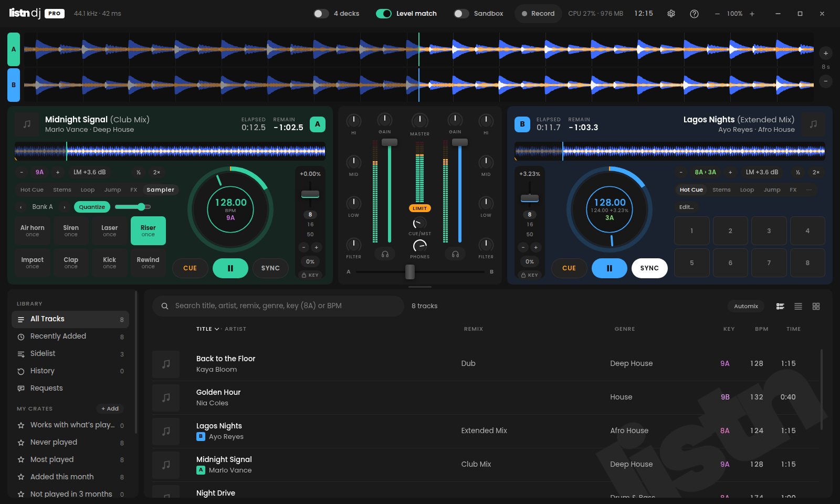The width and height of the screenshot is (840, 504).
Task: Open Stems tab on deck A
Action: 62,190
